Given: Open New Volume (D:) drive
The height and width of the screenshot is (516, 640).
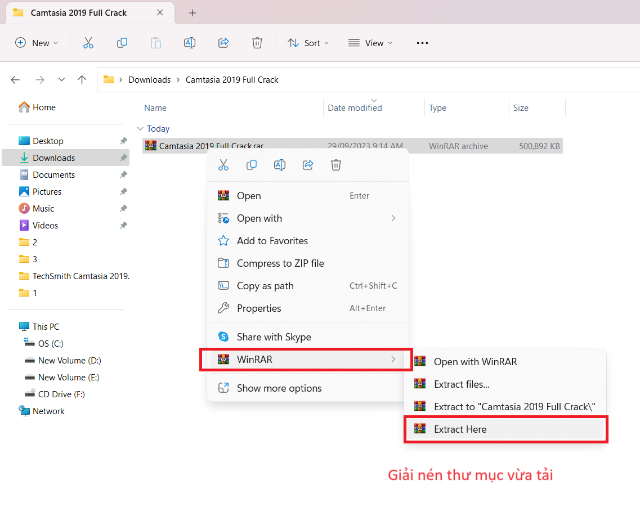Looking at the screenshot, I should click(x=63, y=360).
